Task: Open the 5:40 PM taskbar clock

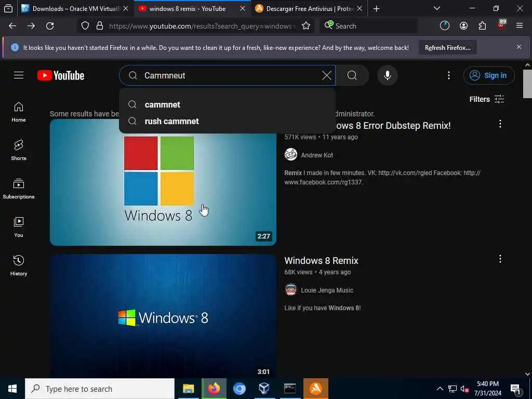Action: tap(487, 389)
